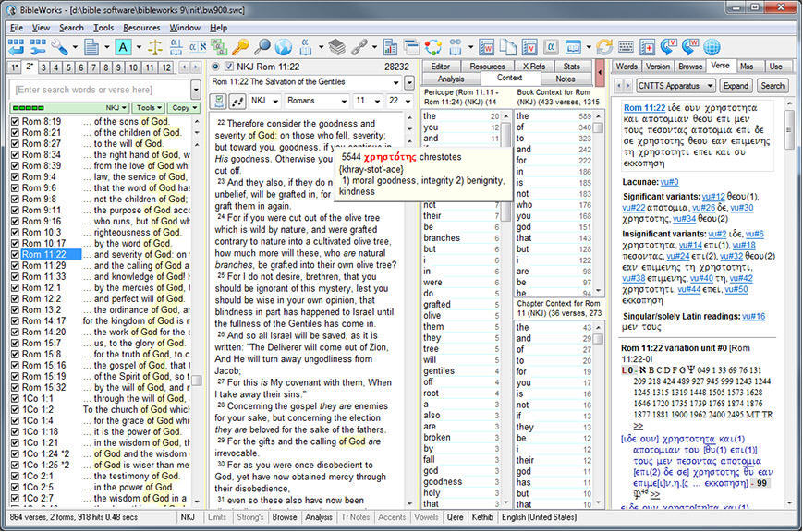Open the magnifying glass search tool
This screenshot has width=803, height=532.
pos(262,47)
